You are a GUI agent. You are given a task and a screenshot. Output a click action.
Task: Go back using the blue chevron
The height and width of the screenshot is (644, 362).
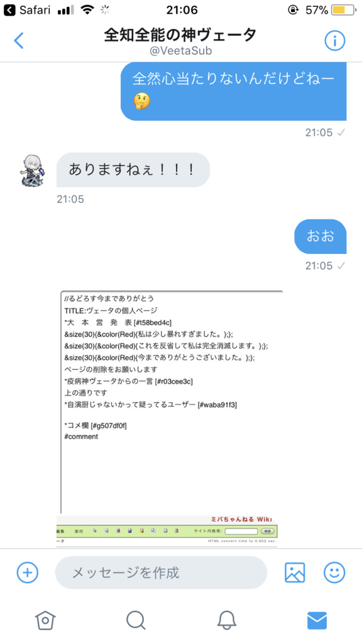(x=18, y=41)
